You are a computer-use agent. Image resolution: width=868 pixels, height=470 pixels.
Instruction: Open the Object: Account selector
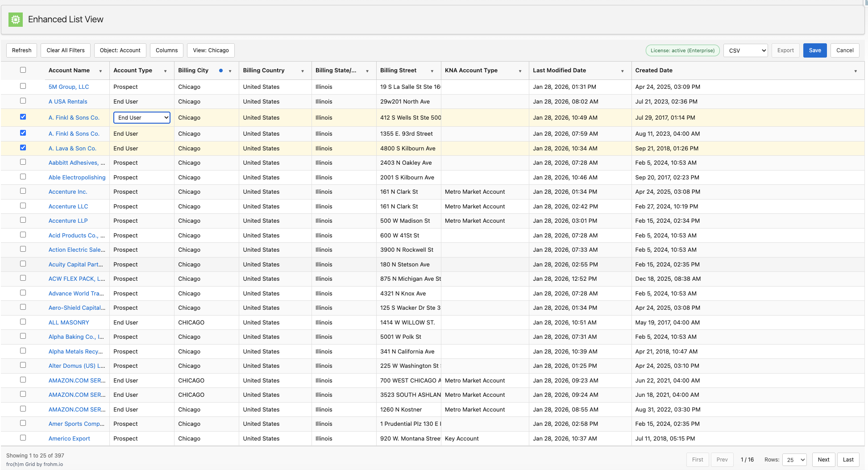120,50
